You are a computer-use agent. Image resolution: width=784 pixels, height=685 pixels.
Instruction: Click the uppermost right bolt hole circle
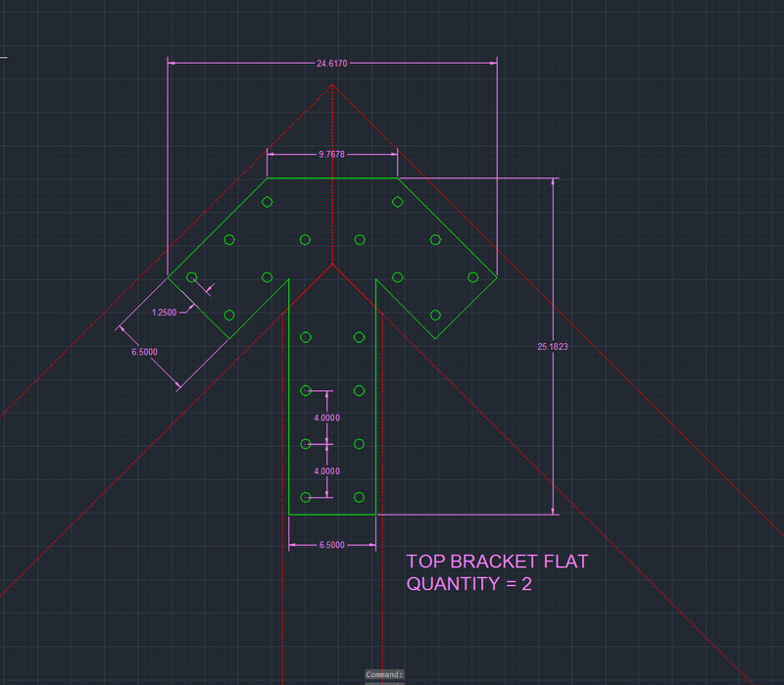pos(398,202)
